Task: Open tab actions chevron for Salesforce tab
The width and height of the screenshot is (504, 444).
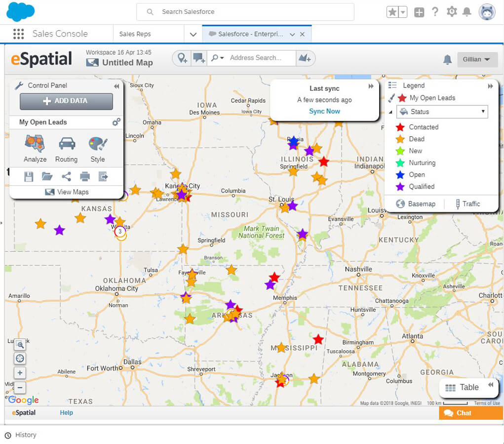Action: pos(292,35)
